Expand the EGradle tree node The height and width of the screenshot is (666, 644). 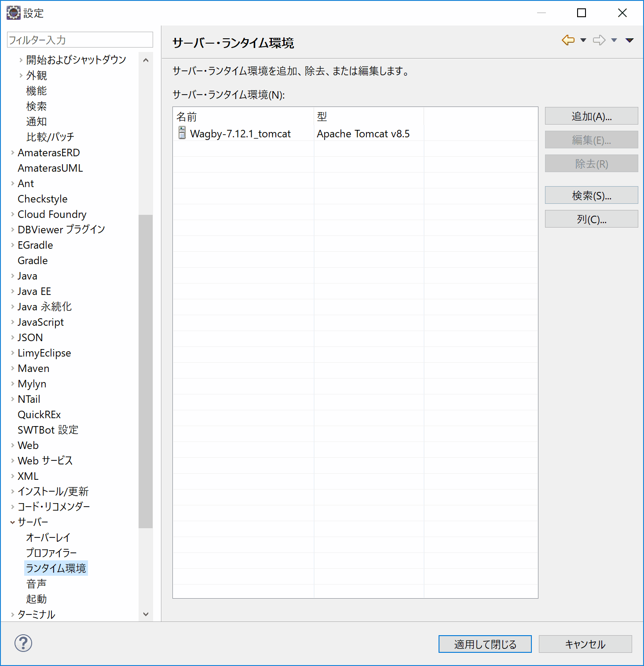coord(12,245)
